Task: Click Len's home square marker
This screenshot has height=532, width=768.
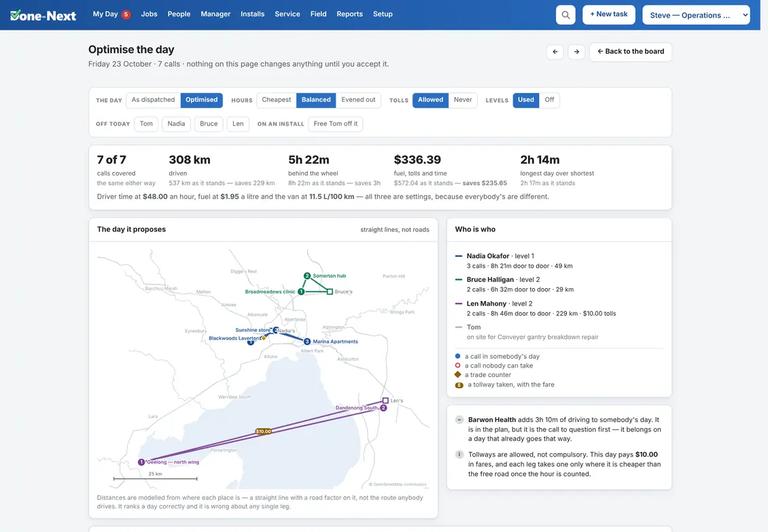Action: click(x=385, y=400)
